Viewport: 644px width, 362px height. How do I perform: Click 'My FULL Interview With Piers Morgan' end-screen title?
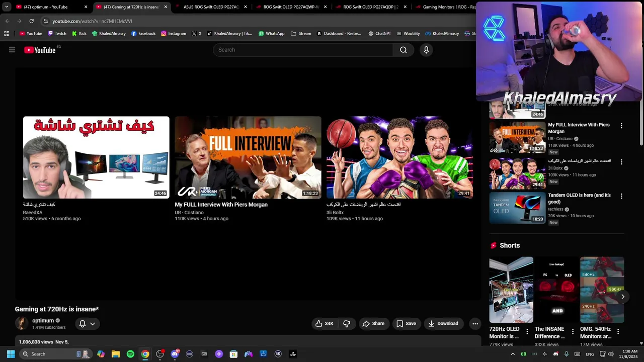[x=221, y=205]
